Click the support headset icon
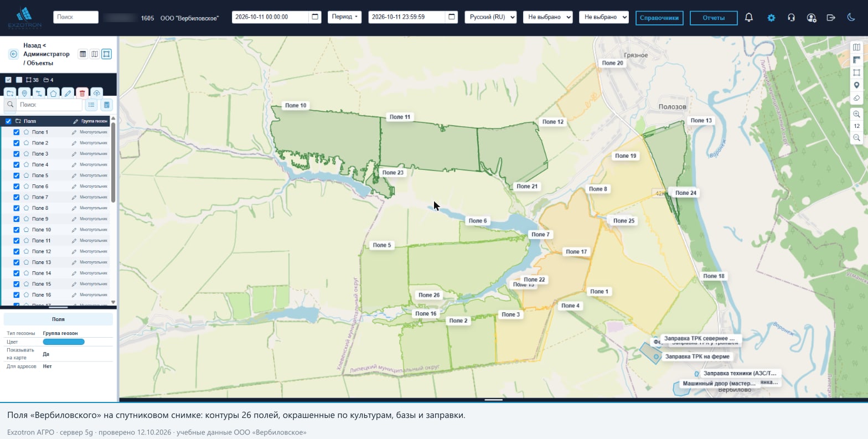This screenshot has width=868, height=439. (791, 17)
